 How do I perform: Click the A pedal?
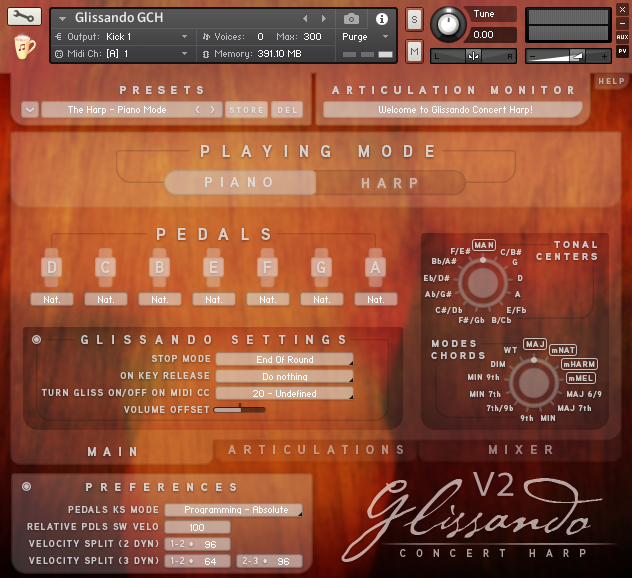point(376,268)
